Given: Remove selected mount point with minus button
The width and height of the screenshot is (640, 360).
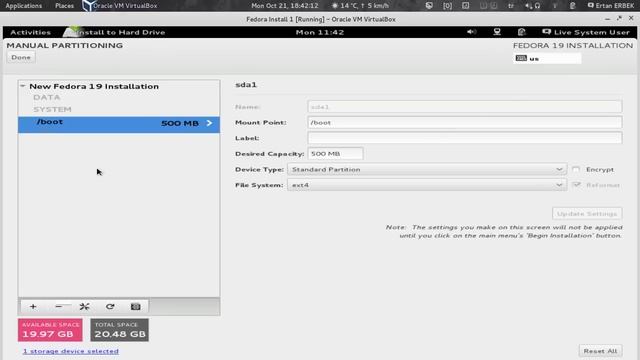Looking at the screenshot, I should pyautogui.click(x=59, y=307).
